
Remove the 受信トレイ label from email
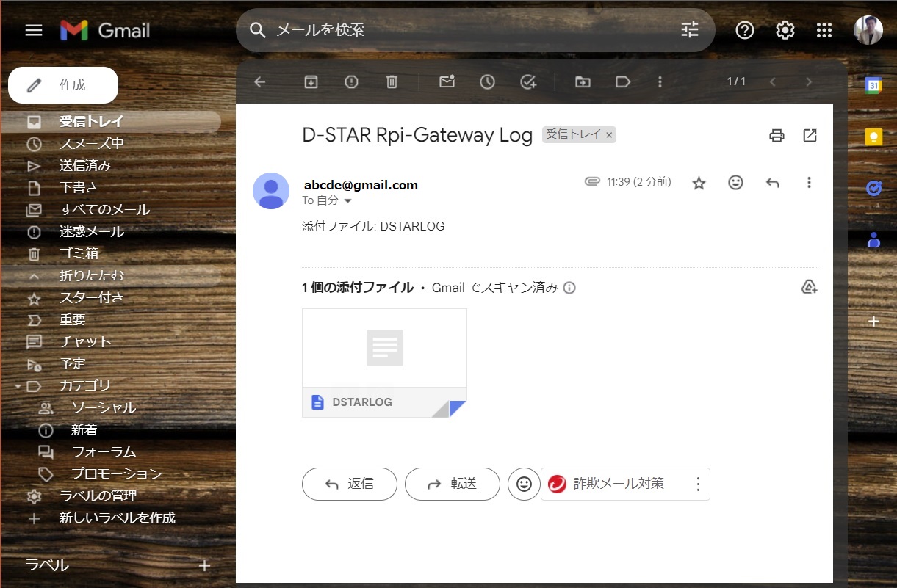pos(609,135)
